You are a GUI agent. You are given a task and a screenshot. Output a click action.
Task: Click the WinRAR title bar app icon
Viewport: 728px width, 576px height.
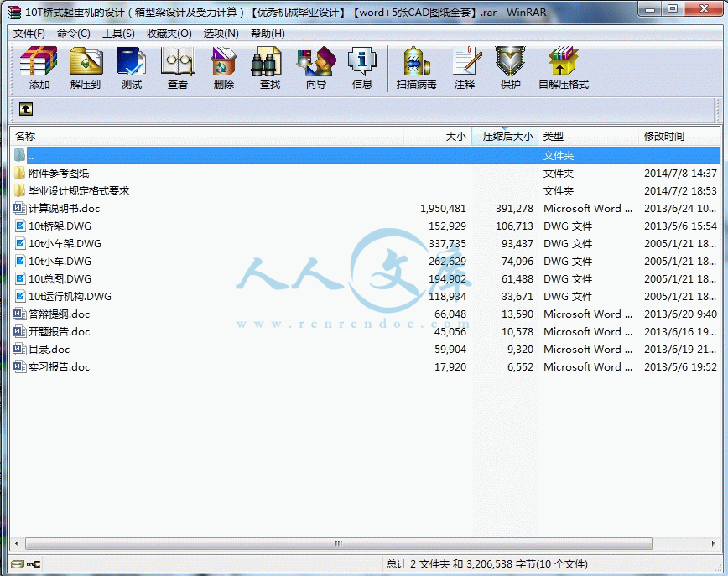[14, 12]
